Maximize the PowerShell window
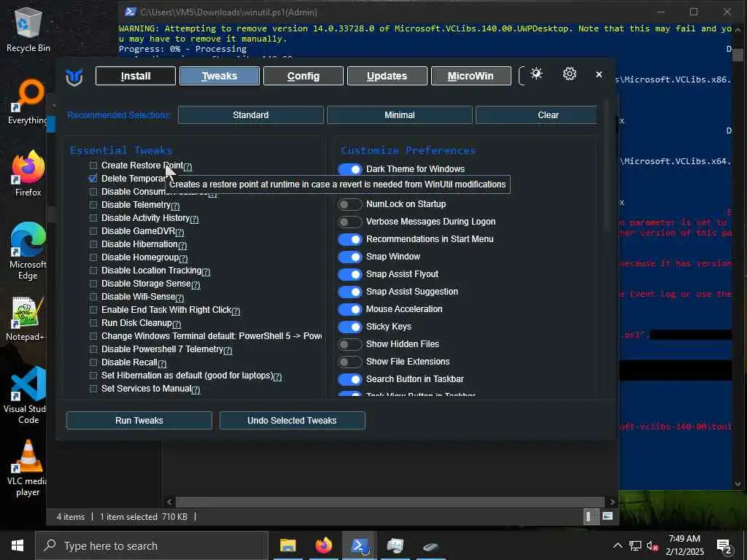 click(694, 12)
